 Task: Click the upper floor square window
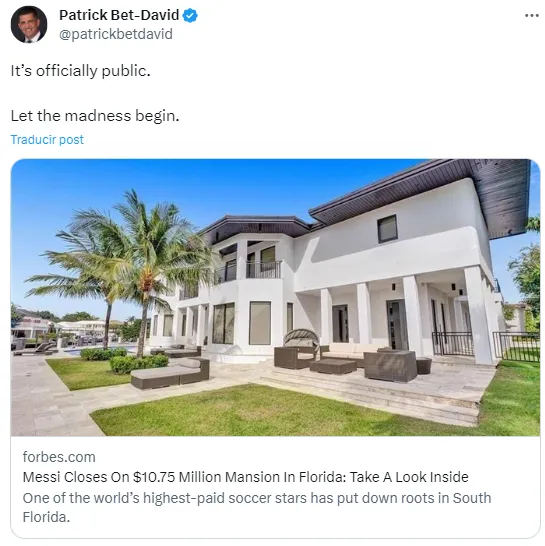387,229
